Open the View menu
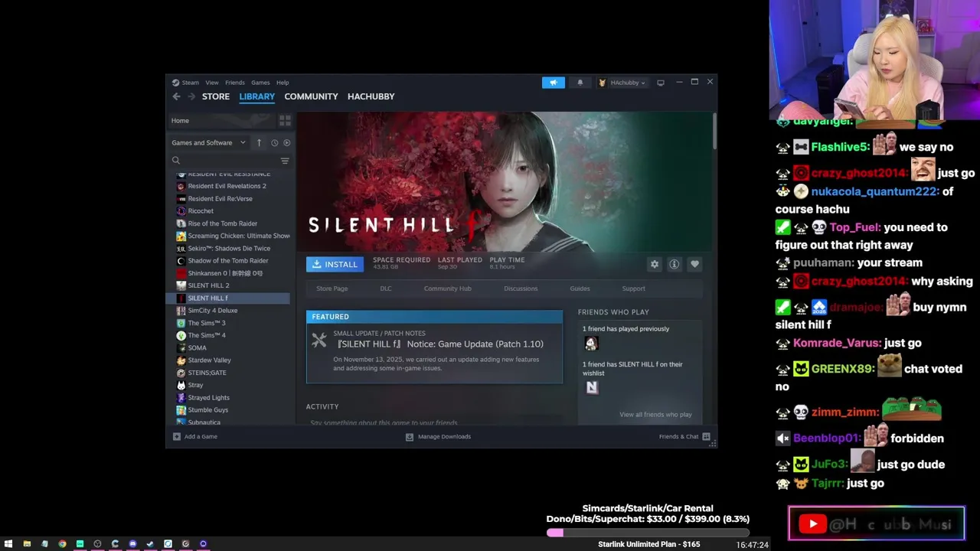This screenshot has width=980, height=551. (211, 83)
